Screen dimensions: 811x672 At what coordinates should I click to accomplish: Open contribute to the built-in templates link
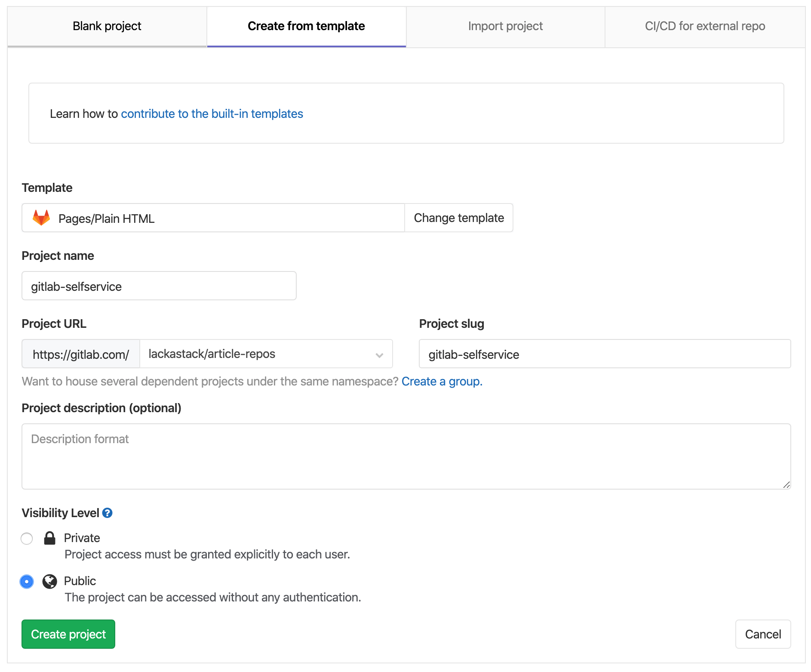pyautogui.click(x=212, y=114)
